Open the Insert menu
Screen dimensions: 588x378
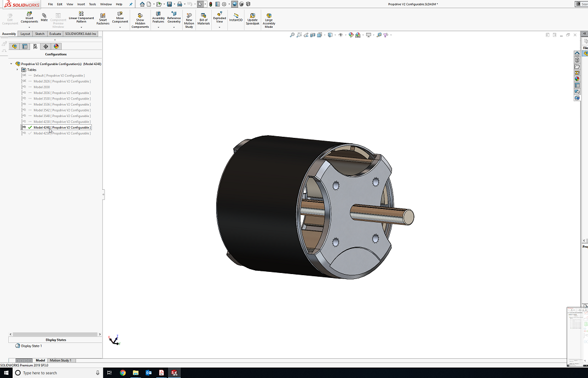pyautogui.click(x=81, y=4)
